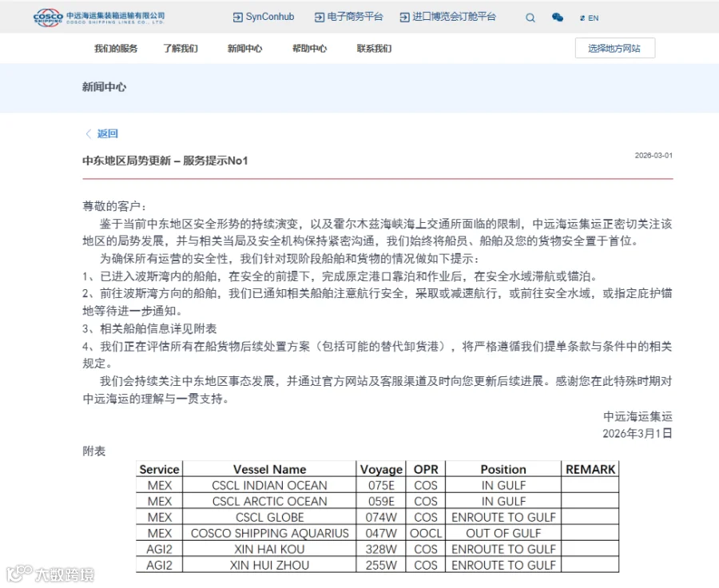Click voyage cell 328W

click(381, 549)
